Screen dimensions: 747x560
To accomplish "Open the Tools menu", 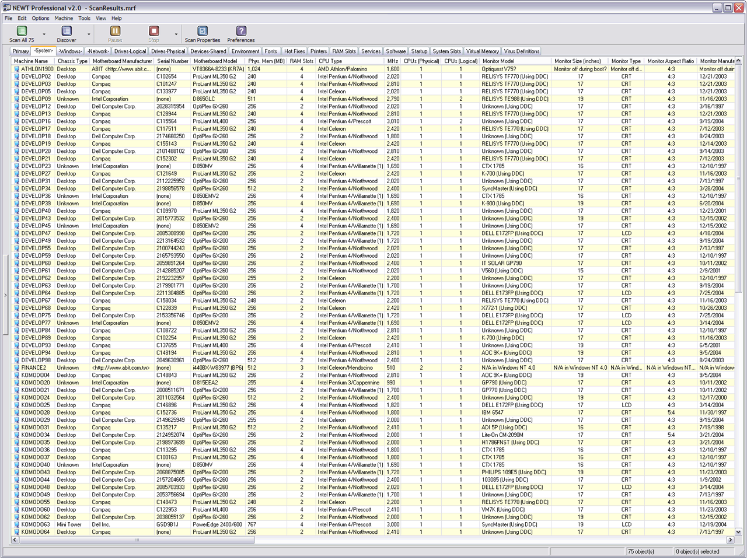I will [x=85, y=18].
